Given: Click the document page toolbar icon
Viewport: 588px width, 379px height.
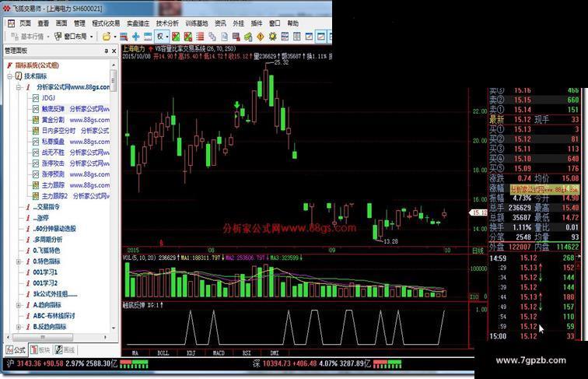Looking at the screenshot, I should coord(224,37).
